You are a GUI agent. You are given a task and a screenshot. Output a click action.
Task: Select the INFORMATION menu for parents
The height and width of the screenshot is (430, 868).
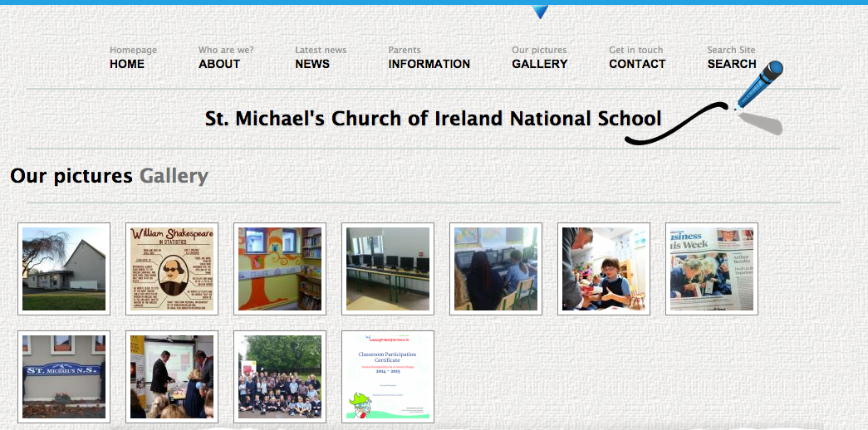(x=429, y=64)
